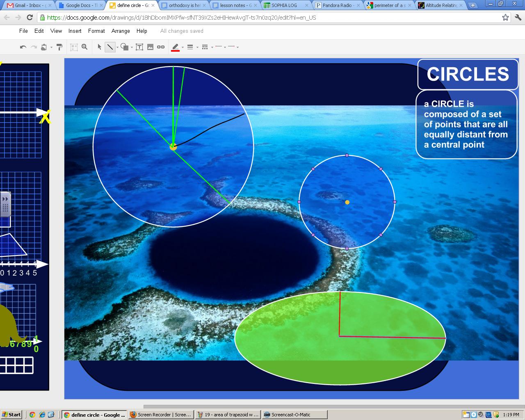525x420 pixels.
Task: Open the Format menu
Action: 96,31
